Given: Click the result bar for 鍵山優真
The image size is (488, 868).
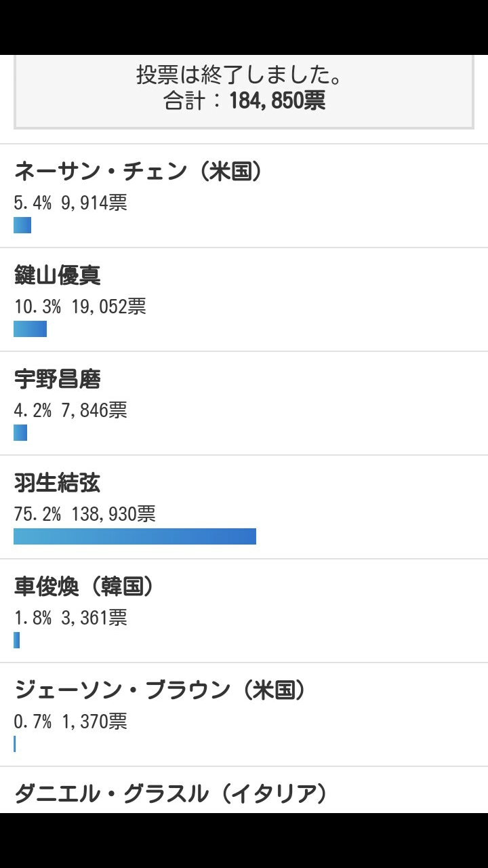Looking at the screenshot, I should click(x=30, y=329).
